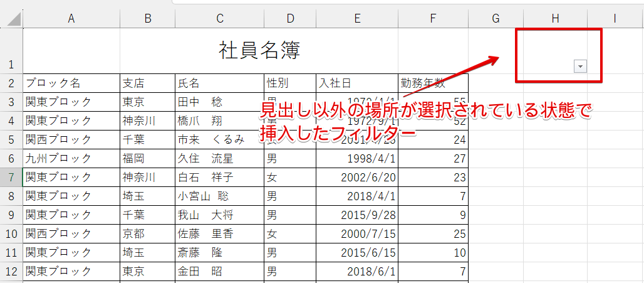This screenshot has height=283, width=644.
Task: Select column D header
Action: [290, 18]
